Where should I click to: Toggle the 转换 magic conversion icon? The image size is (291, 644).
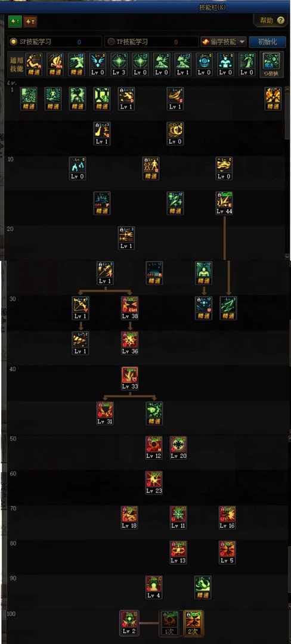(271, 64)
